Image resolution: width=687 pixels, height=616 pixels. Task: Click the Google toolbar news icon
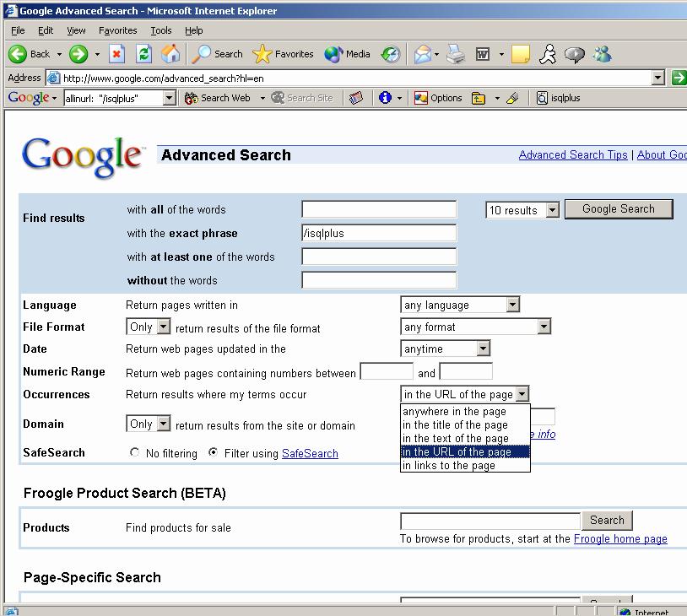(x=356, y=98)
